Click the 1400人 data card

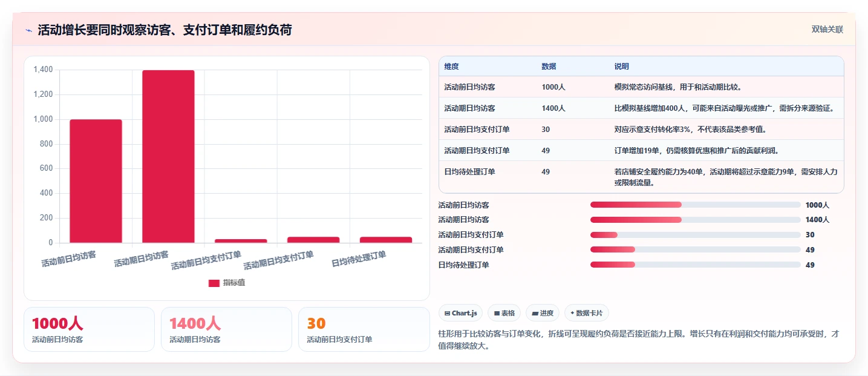pos(226,329)
